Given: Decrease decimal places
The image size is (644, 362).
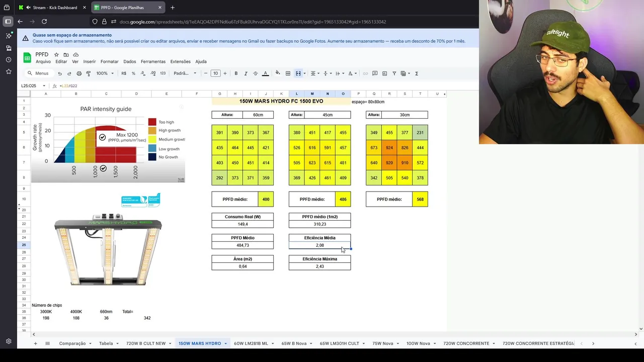Looking at the screenshot, I should 143,73.
